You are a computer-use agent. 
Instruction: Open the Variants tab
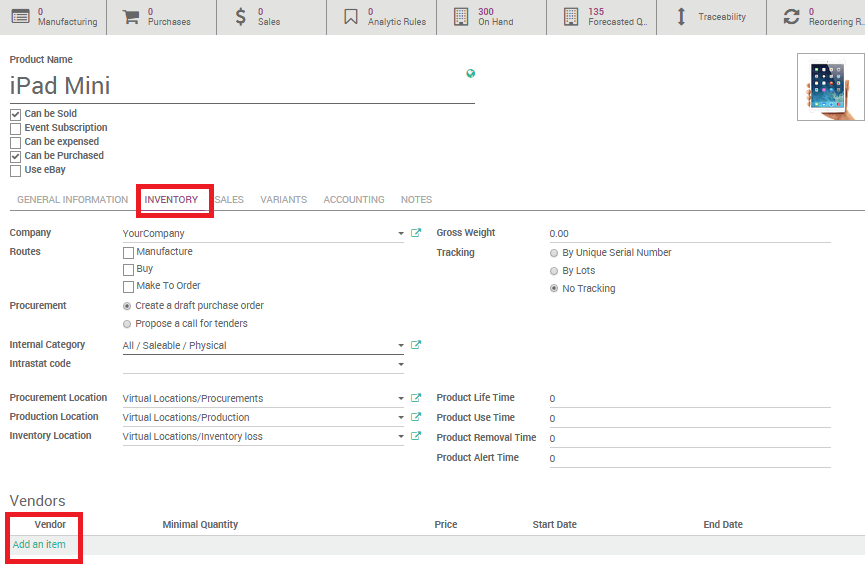tap(283, 199)
